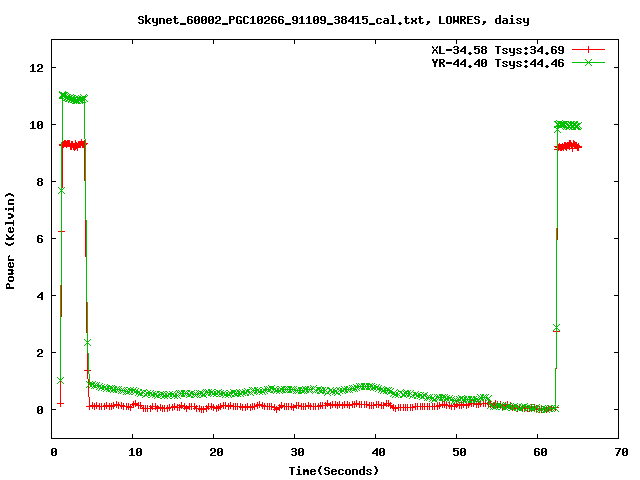Click the y-axis tick label 8
This screenshot has width=640, height=480.
[40, 182]
